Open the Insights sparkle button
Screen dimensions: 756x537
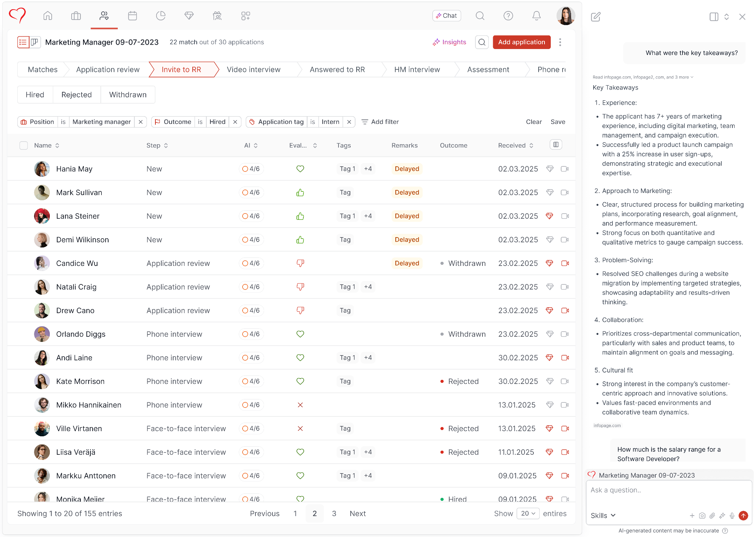coord(449,42)
